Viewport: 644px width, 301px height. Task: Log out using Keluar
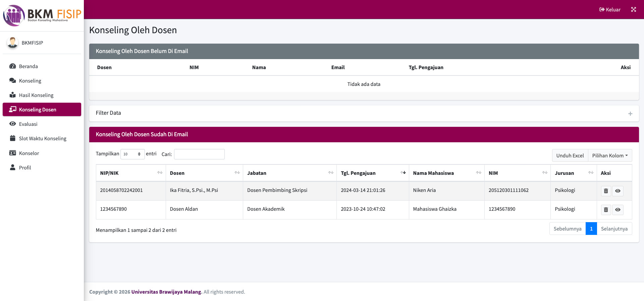click(x=610, y=9)
